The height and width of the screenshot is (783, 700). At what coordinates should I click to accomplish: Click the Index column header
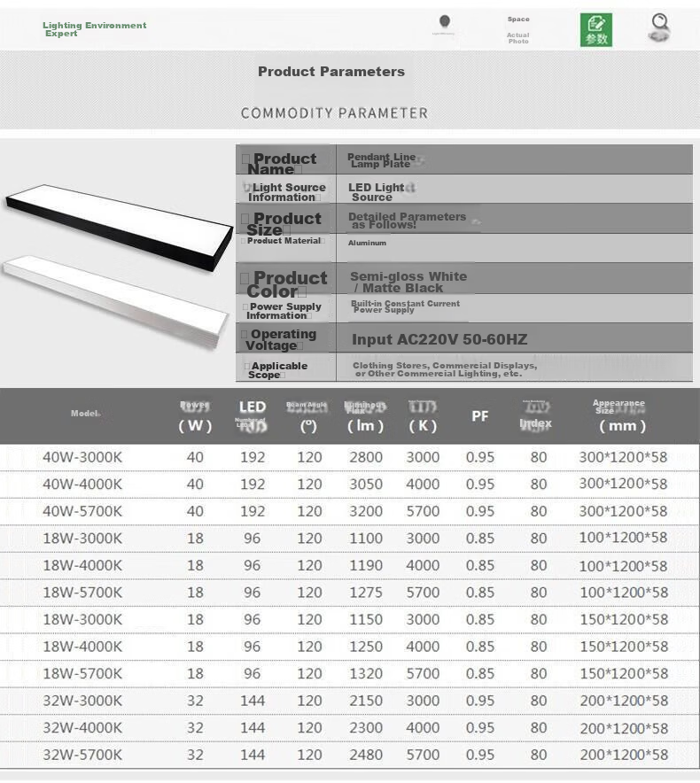(x=535, y=416)
